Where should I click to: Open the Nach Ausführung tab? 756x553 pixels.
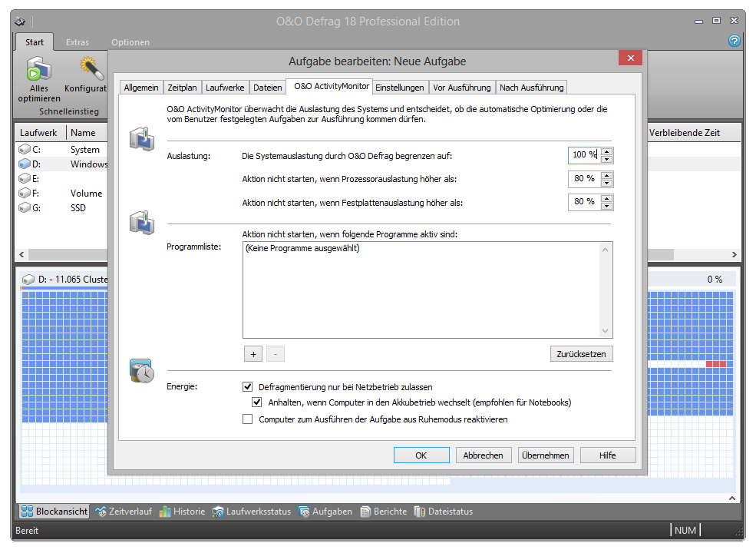point(531,88)
